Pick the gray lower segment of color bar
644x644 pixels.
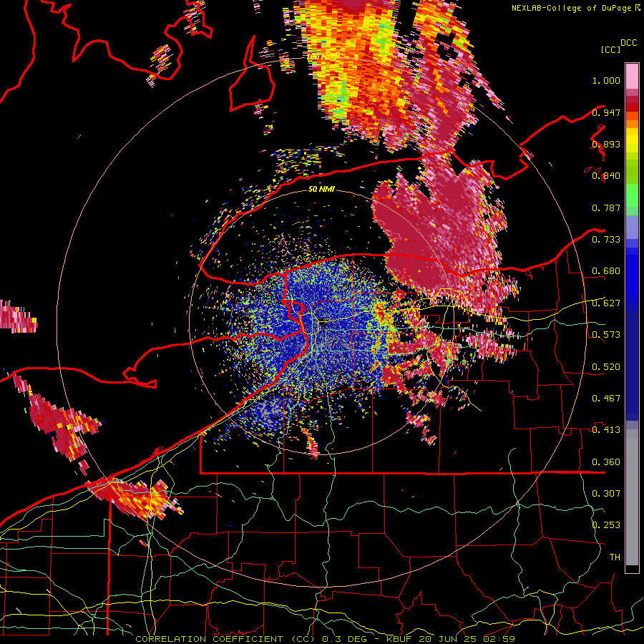pos(632,497)
